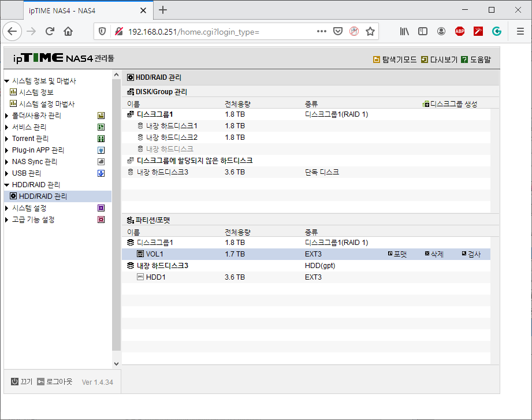This screenshot has height=420, width=532.
Task: Save page to Pocket
Action: coord(337,32)
